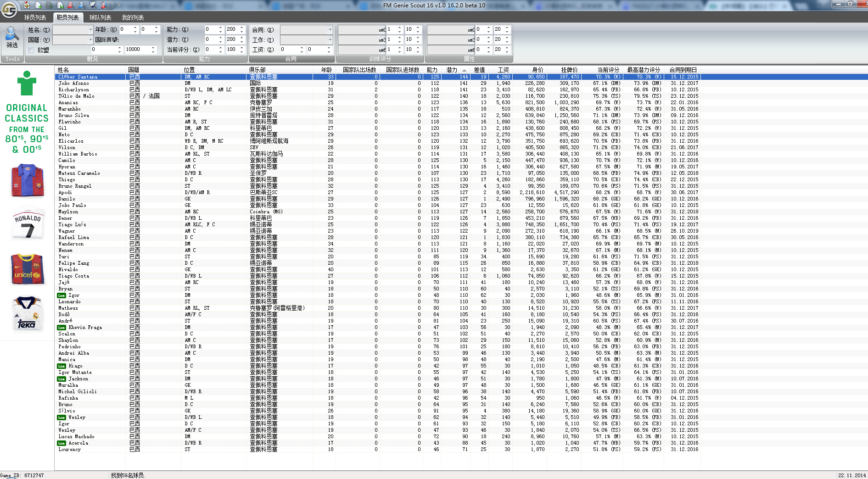The height and width of the screenshot is (479, 868).
Task: Decrease the 当前评分 maximum value
Action: coord(242,51)
